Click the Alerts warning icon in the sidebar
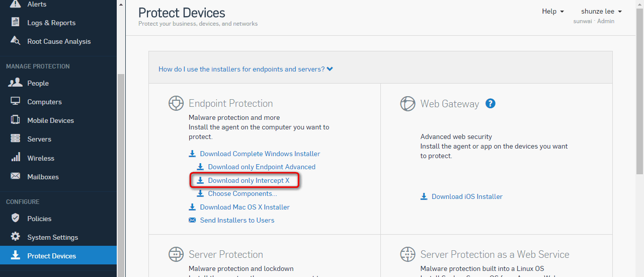644x277 pixels. [16, 4]
